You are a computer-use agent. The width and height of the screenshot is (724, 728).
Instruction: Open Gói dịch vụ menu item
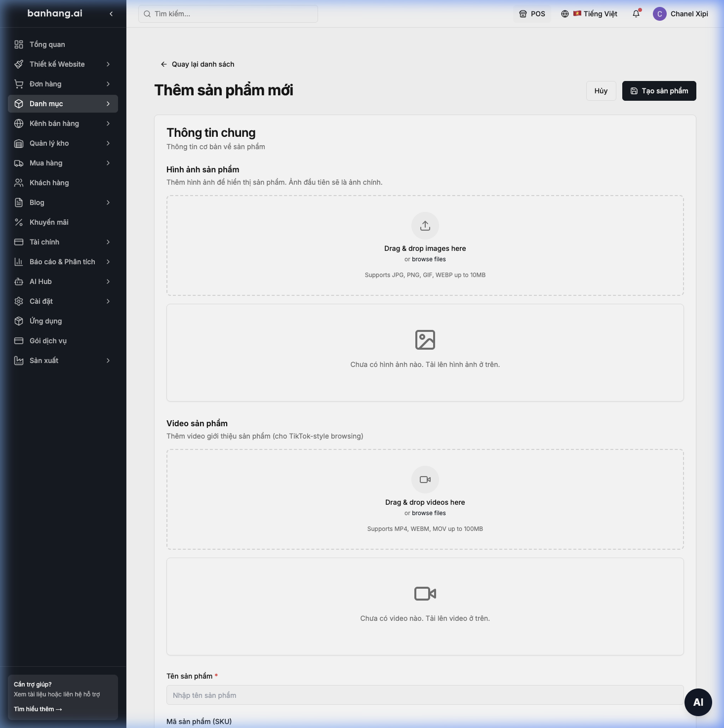pyautogui.click(x=63, y=341)
